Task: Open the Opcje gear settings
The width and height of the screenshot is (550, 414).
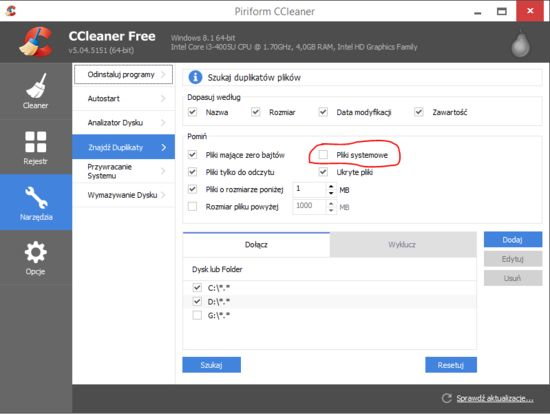Action: [x=35, y=258]
